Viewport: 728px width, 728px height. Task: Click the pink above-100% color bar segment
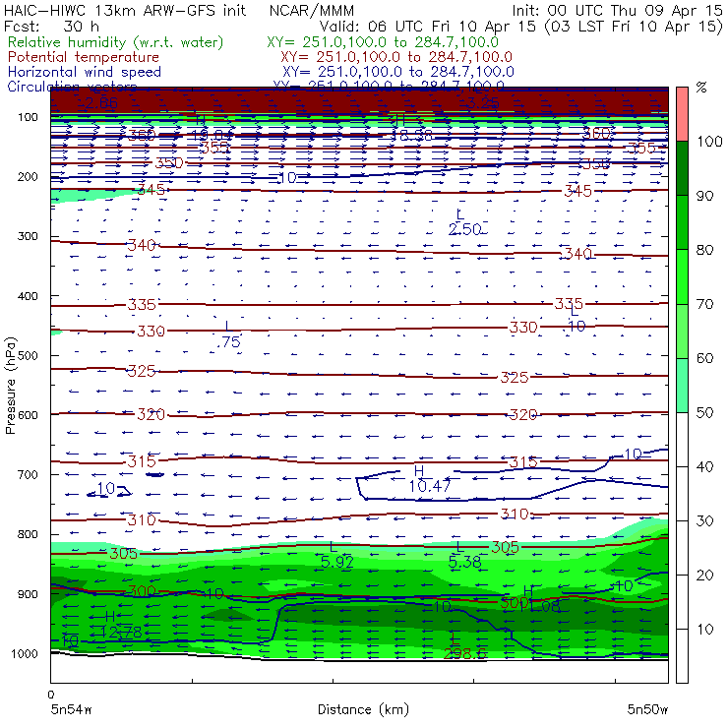(682, 114)
